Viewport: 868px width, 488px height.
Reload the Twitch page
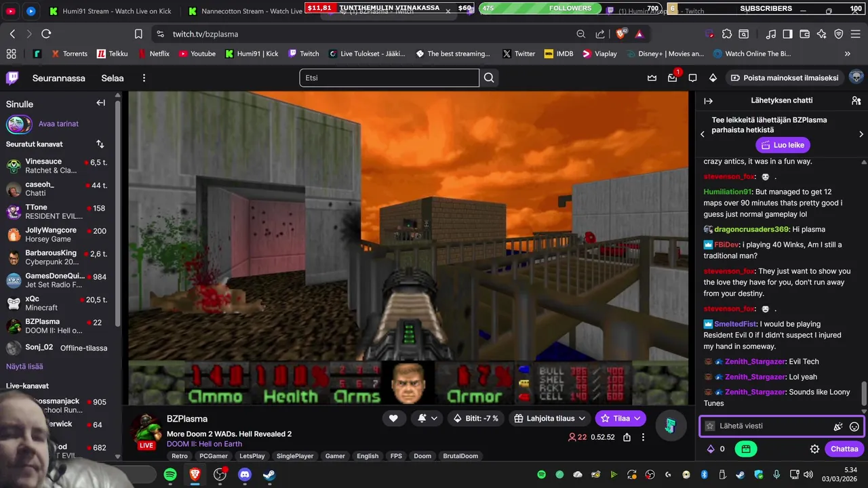(46, 34)
